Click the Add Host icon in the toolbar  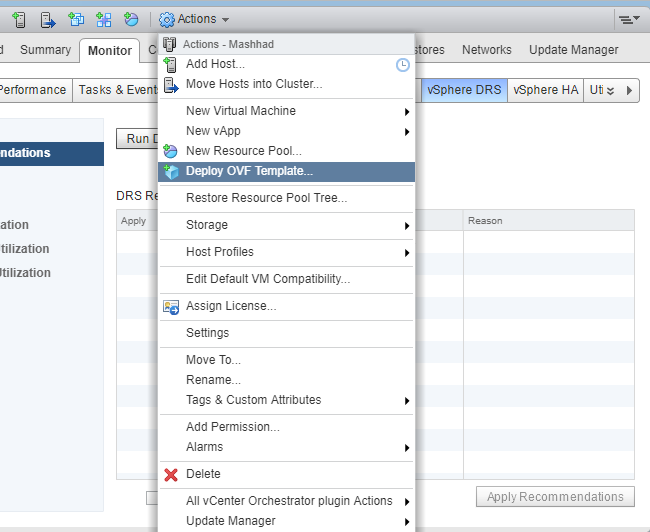(x=19, y=19)
